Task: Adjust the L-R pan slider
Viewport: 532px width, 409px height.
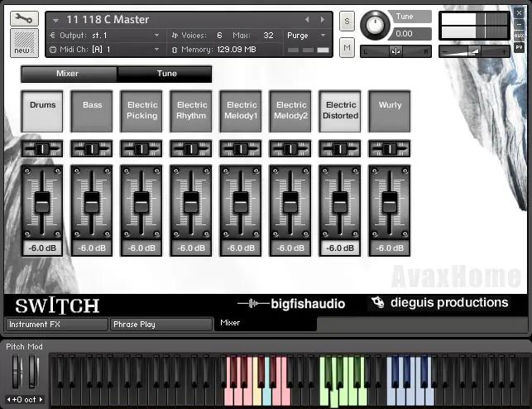Action: coord(395,51)
